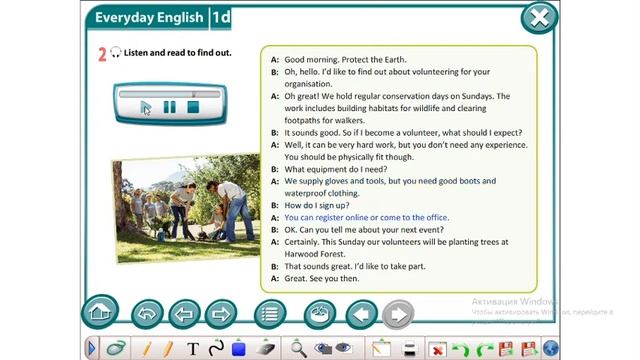This screenshot has height=360, width=640.
Task: Click the green redo arrow
Action: point(484,350)
